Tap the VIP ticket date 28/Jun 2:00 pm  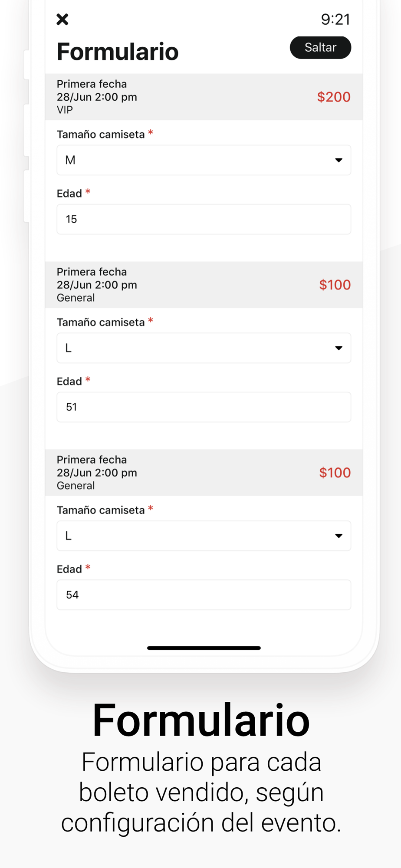pyautogui.click(x=97, y=97)
